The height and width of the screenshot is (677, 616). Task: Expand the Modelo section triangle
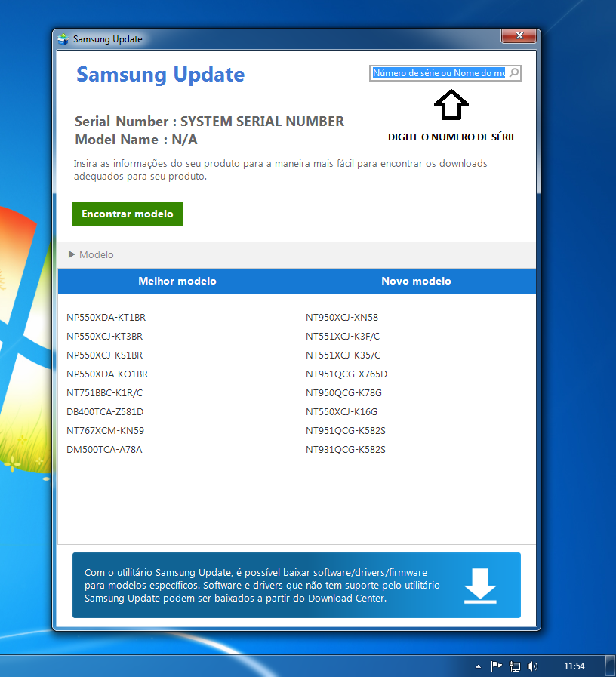click(x=72, y=254)
